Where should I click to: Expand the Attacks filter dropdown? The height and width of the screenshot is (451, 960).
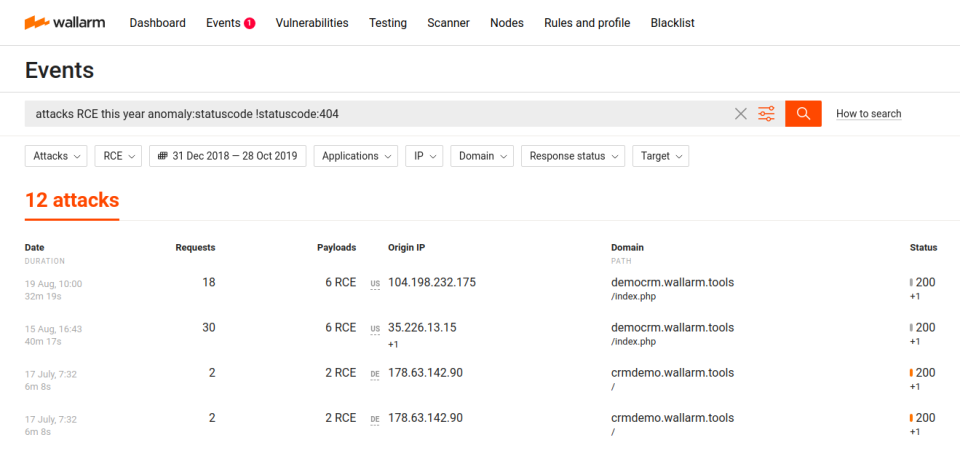click(x=56, y=156)
